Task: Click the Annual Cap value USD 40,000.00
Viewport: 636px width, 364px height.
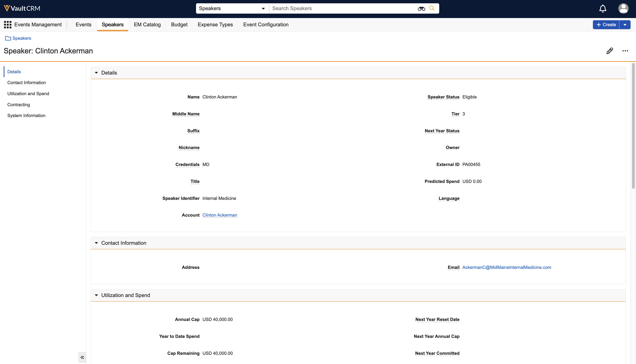Action: [218, 319]
